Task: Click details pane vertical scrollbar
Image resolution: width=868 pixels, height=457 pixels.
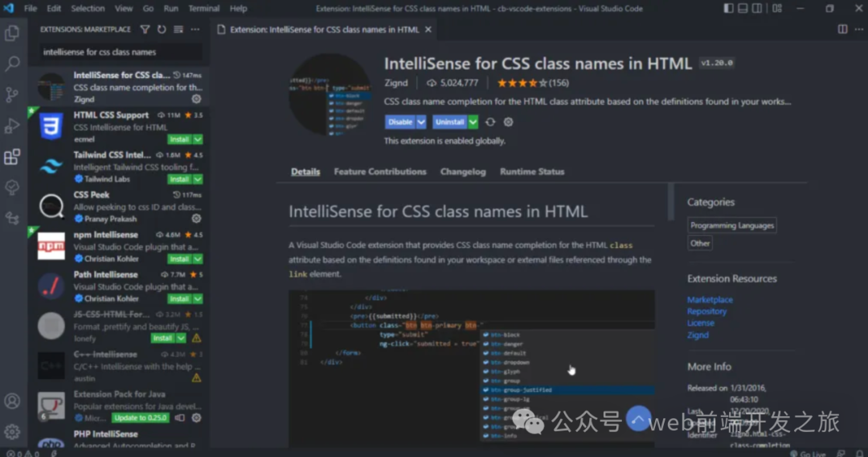Action: [671, 202]
